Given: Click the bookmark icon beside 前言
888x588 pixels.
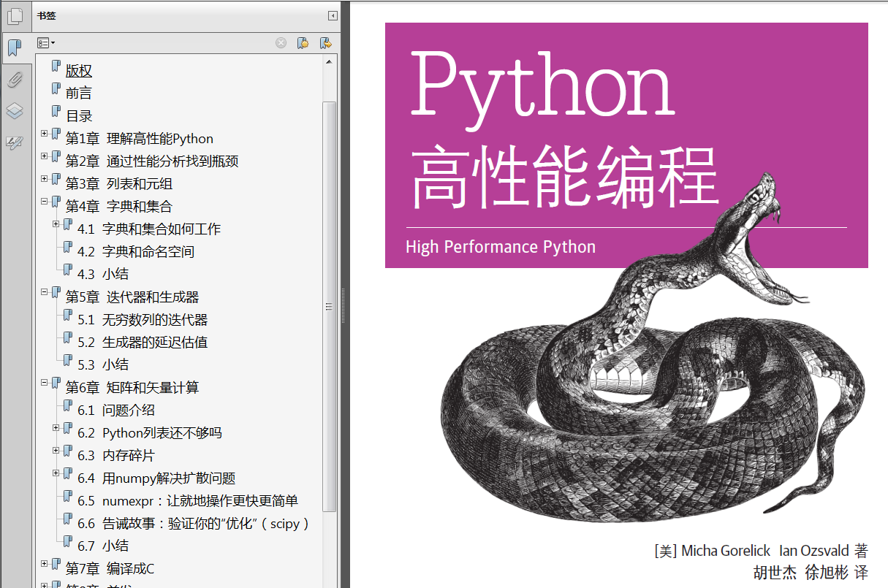Looking at the screenshot, I should (x=56, y=90).
